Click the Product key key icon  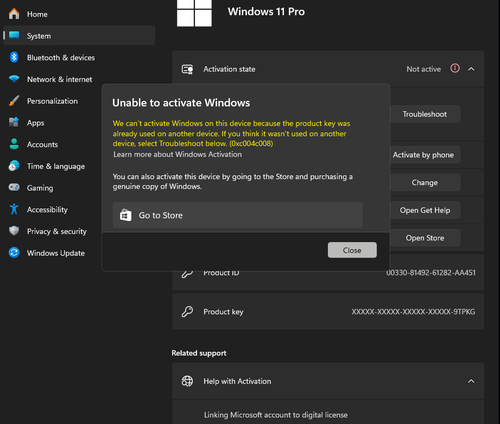pos(187,312)
